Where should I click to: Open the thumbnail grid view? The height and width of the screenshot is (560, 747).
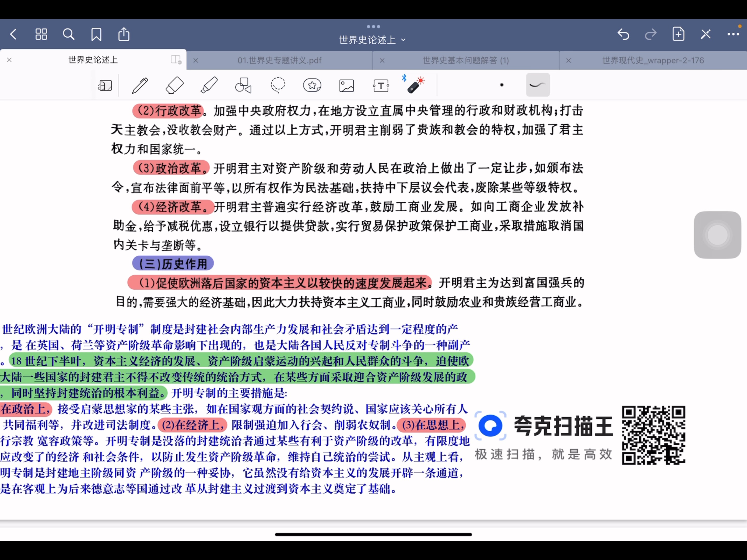tap(41, 34)
